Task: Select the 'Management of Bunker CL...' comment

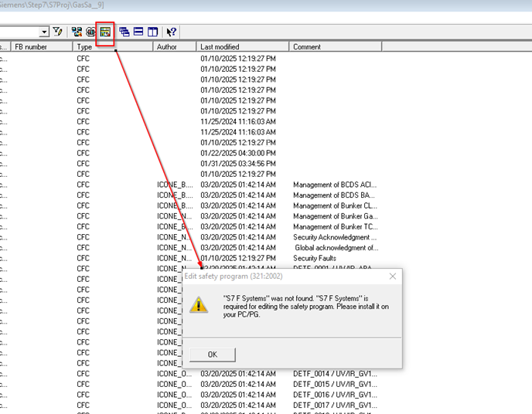Action: 336,205
